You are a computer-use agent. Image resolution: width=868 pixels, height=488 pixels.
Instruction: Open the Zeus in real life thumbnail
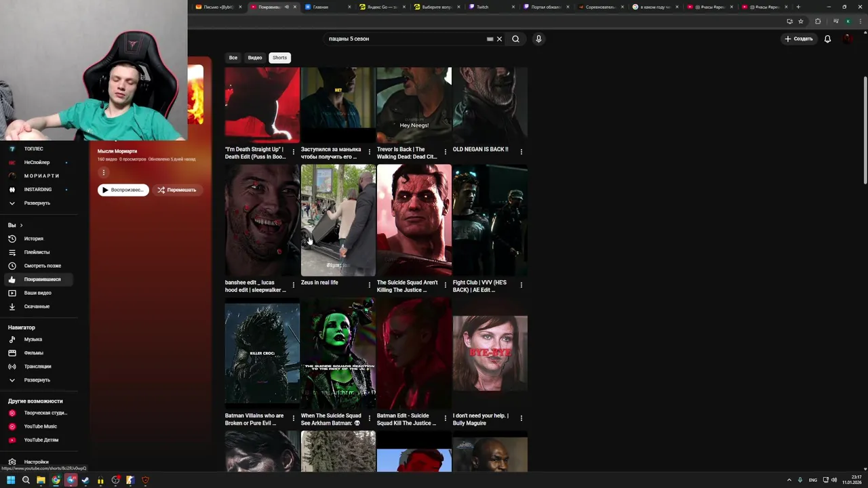pyautogui.click(x=338, y=220)
